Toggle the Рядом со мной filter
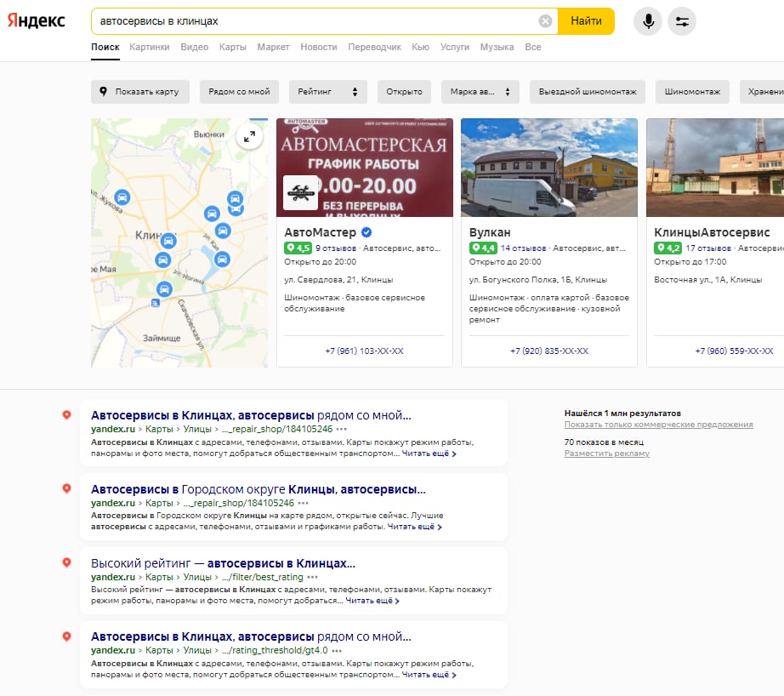The width and height of the screenshot is (784, 696). (239, 92)
